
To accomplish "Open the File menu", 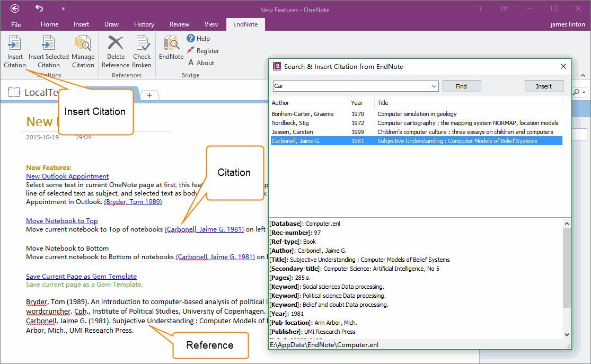I will [x=16, y=24].
